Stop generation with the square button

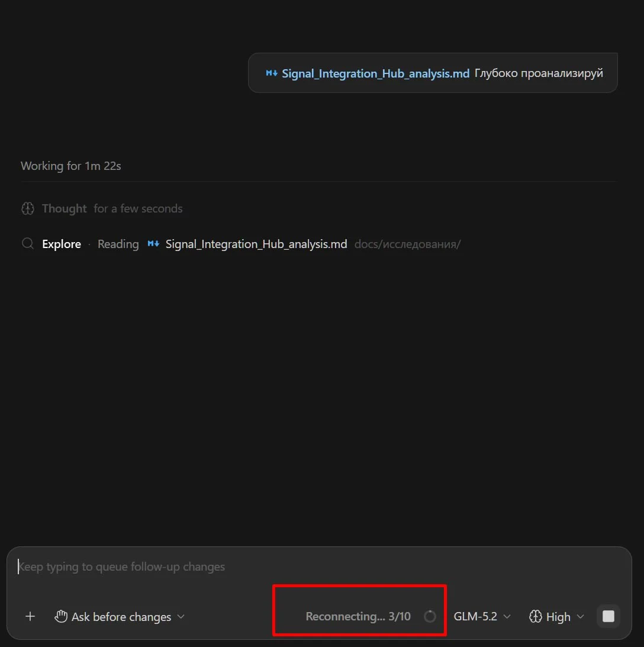click(x=608, y=616)
